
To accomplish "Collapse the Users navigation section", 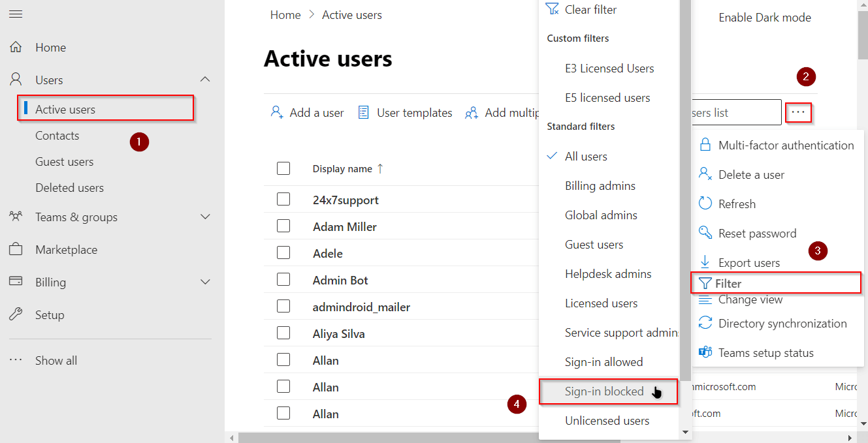I will tap(205, 79).
